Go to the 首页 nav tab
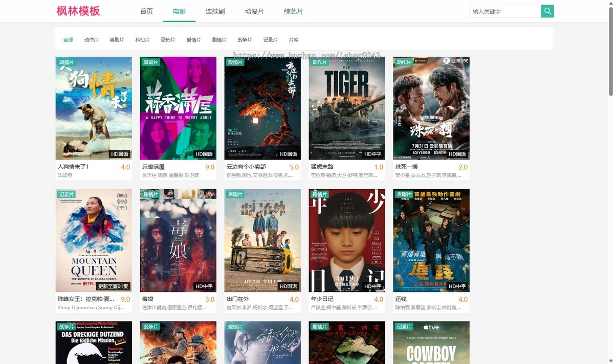Image resolution: width=614 pixels, height=364 pixels. coord(146,11)
